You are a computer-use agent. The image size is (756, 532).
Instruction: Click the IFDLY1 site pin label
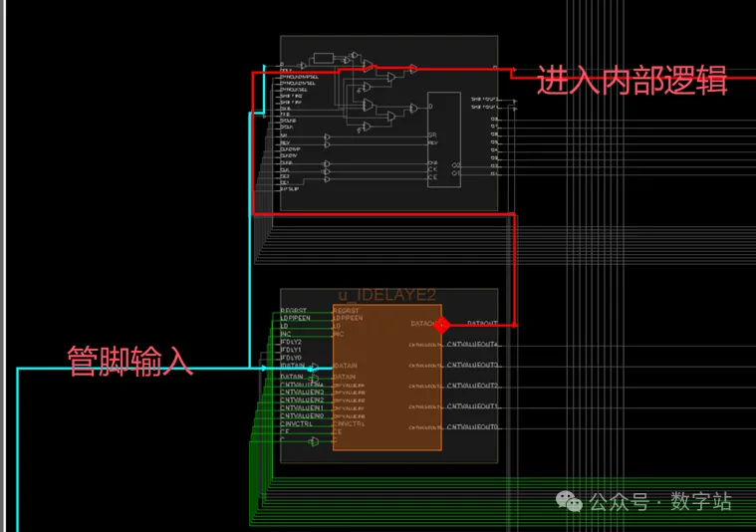click(291, 350)
